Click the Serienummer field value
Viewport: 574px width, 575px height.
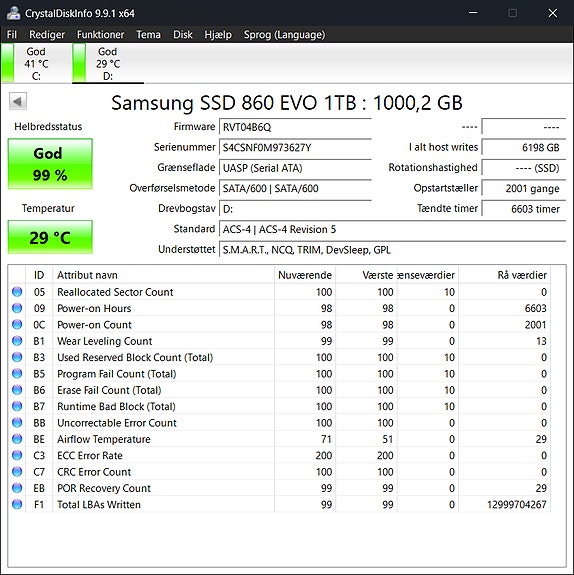tap(295, 148)
